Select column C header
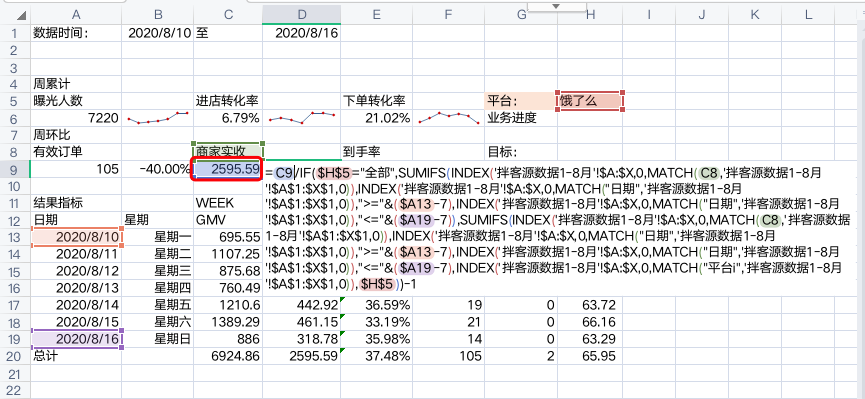Viewport: 865px width, 399px height. point(228,15)
